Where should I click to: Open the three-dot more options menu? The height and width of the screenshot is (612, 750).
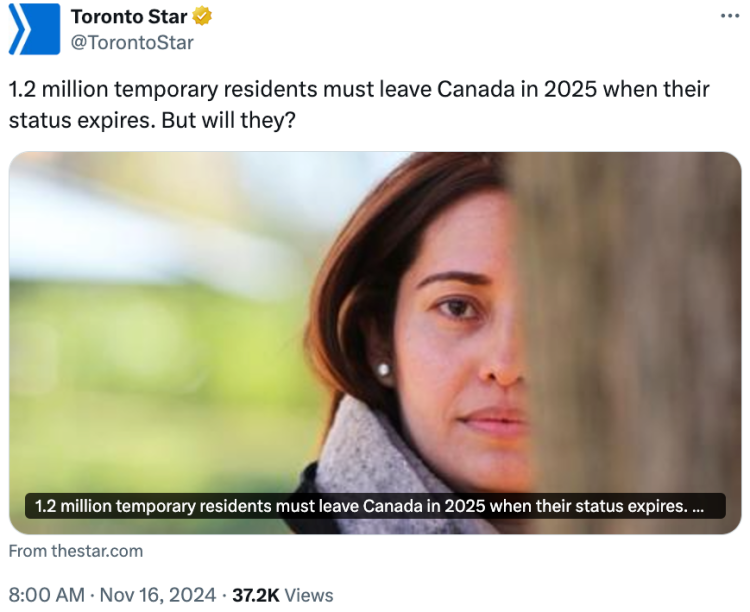[731, 17]
